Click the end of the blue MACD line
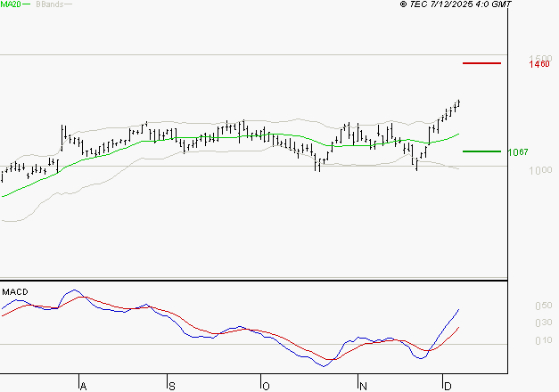559x392 pixels. click(458, 309)
